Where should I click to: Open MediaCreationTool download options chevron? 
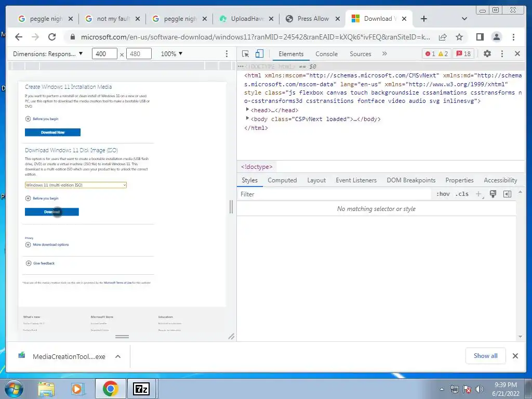[x=118, y=356]
